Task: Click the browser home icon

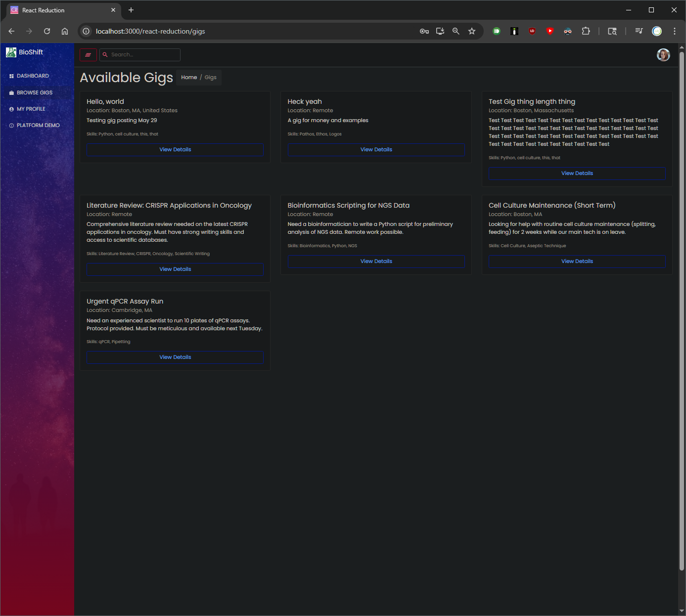Action: [x=65, y=31]
